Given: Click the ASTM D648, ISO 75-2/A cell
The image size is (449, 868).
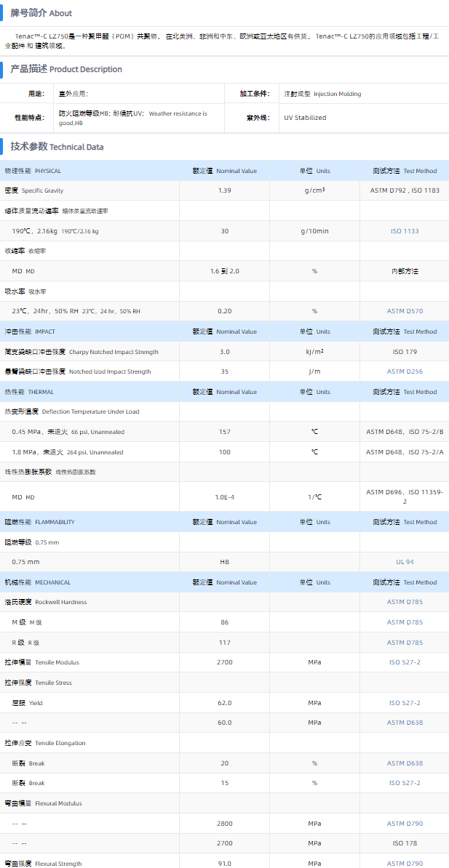Looking at the screenshot, I should click(x=405, y=451).
